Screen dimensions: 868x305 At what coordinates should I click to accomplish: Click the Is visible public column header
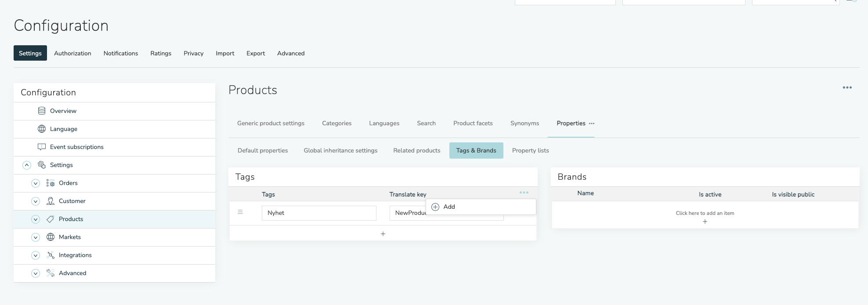pos(793,194)
